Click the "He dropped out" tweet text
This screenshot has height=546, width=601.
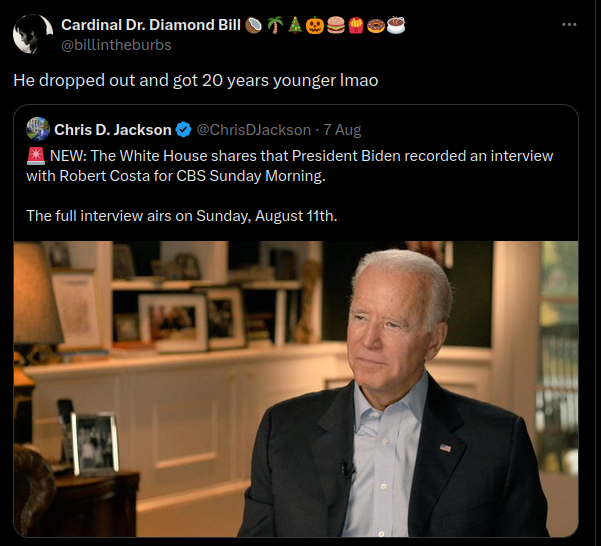pos(195,80)
